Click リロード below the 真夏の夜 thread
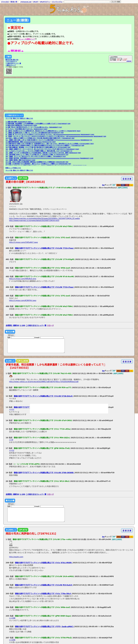138x644 pixels. [x=50, y=326]
